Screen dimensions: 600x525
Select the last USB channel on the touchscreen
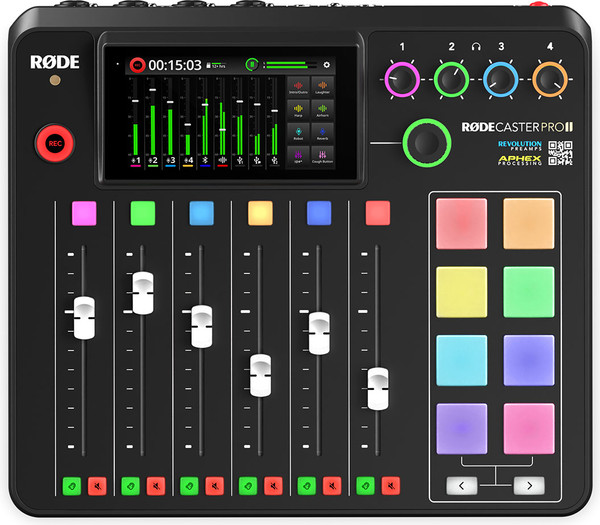coord(274,161)
